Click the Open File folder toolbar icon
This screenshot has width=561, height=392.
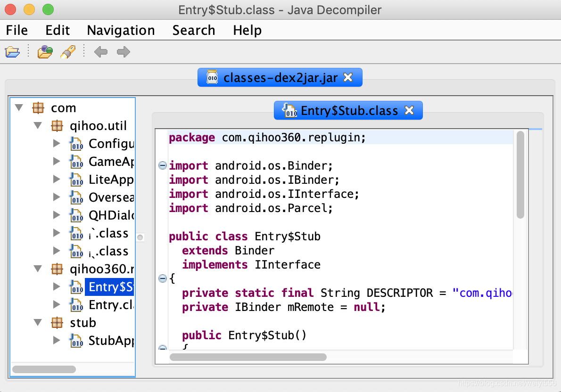(13, 52)
